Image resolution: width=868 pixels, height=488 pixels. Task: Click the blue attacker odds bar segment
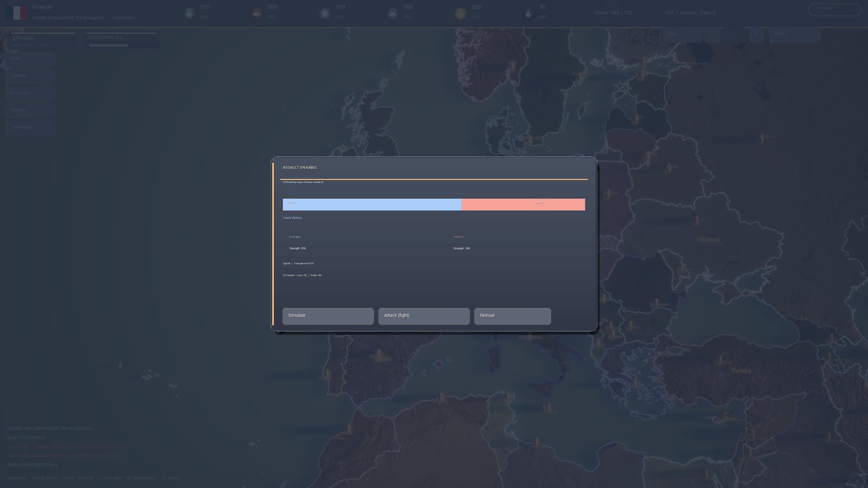pyautogui.click(x=372, y=204)
